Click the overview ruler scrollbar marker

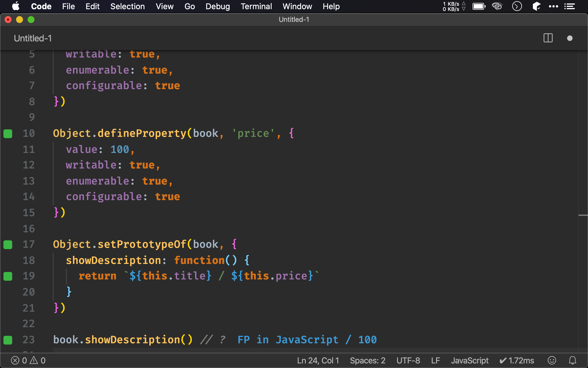[x=583, y=215]
